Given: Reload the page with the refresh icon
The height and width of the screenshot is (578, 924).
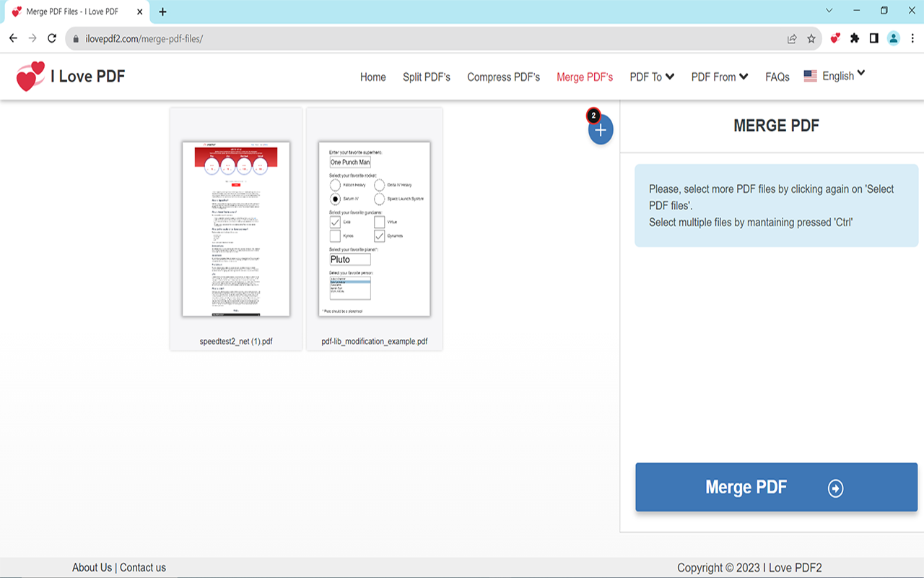Looking at the screenshot, I should coord(51,38).
